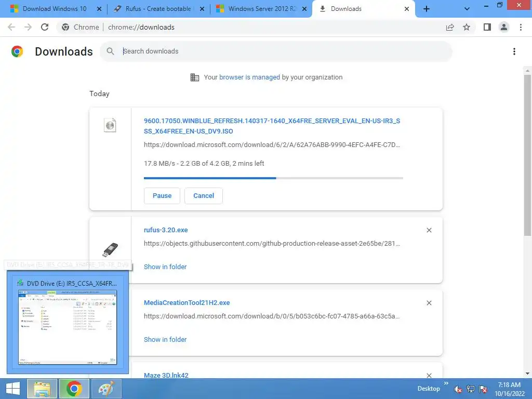532x399 pixels.
Task: Show MediaCreationTool21H2.exe in folder
Action: 165,339
